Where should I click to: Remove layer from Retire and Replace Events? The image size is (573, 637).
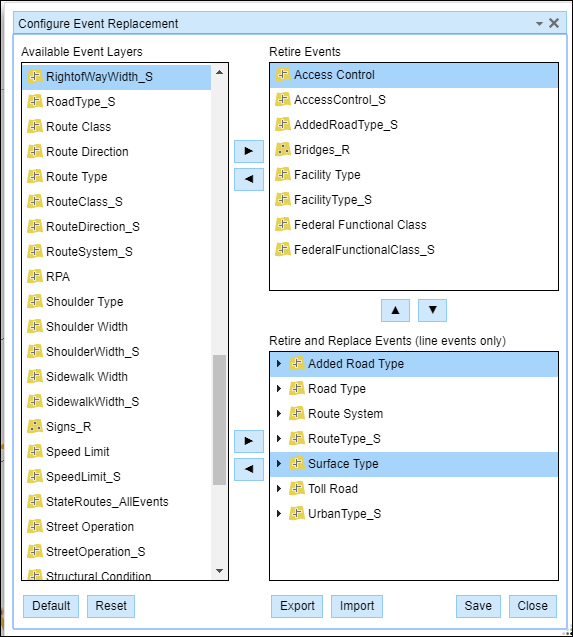[x=249, y=469]
